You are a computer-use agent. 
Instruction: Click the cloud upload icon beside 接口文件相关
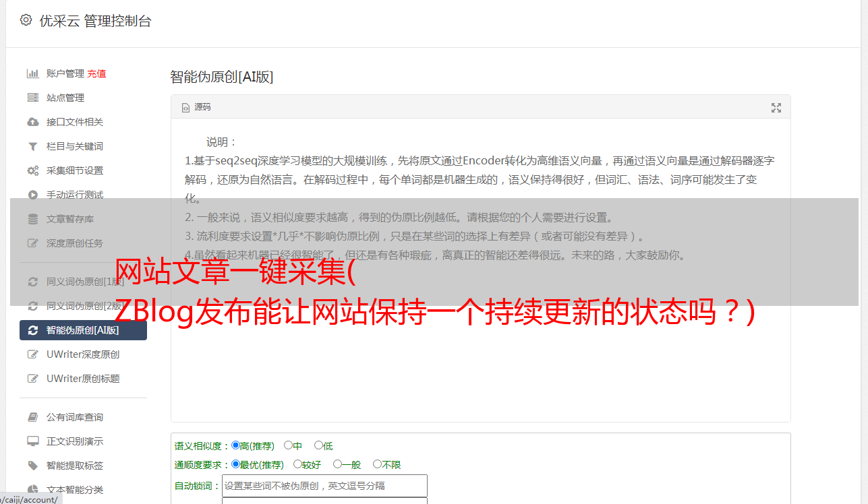[x=32, y=122]
